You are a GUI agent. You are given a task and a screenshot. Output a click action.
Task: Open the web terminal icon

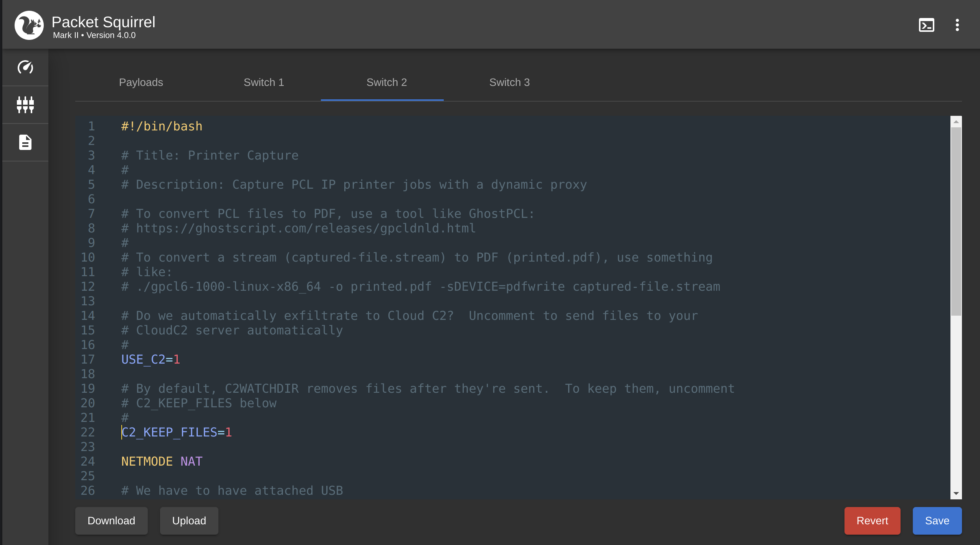pyautogui.click(x=926, y=25)
